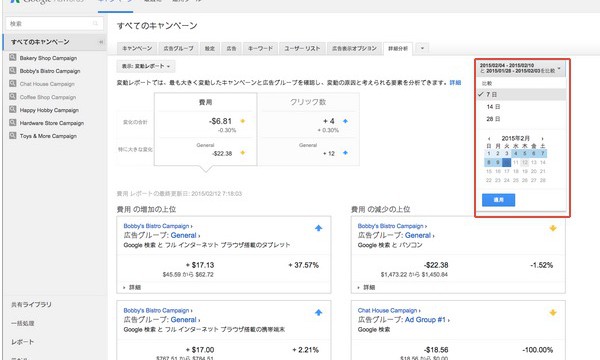Open Bobby's Bistro Campaign link in -$22.38 card
This screenshot has height=360, width=600.
(x=390, y=226)
